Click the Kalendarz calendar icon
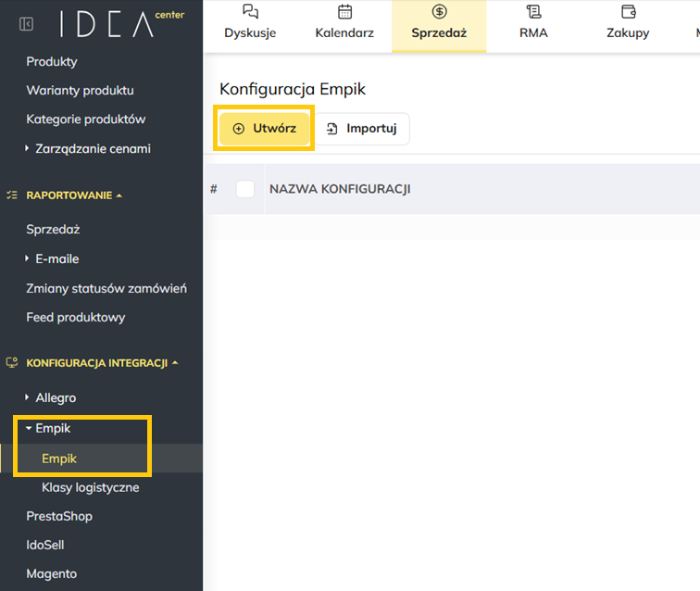The height and width of the screenshot is (591, 700). tap(344, 12)
